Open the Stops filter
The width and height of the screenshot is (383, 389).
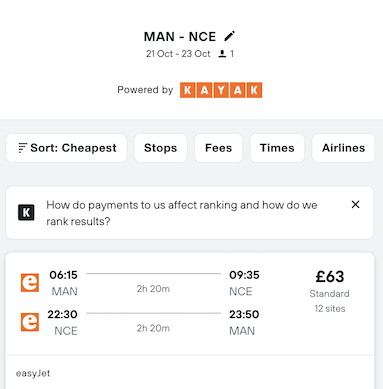point(161,148)
